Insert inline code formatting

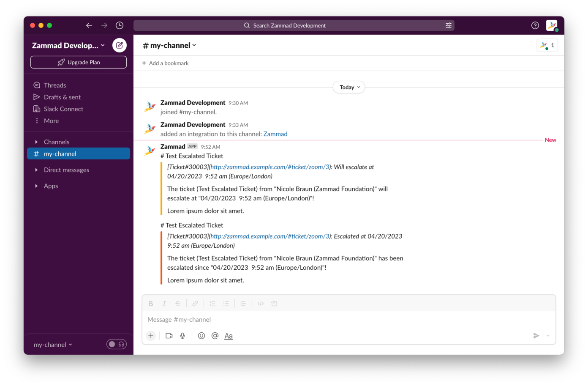261,304
